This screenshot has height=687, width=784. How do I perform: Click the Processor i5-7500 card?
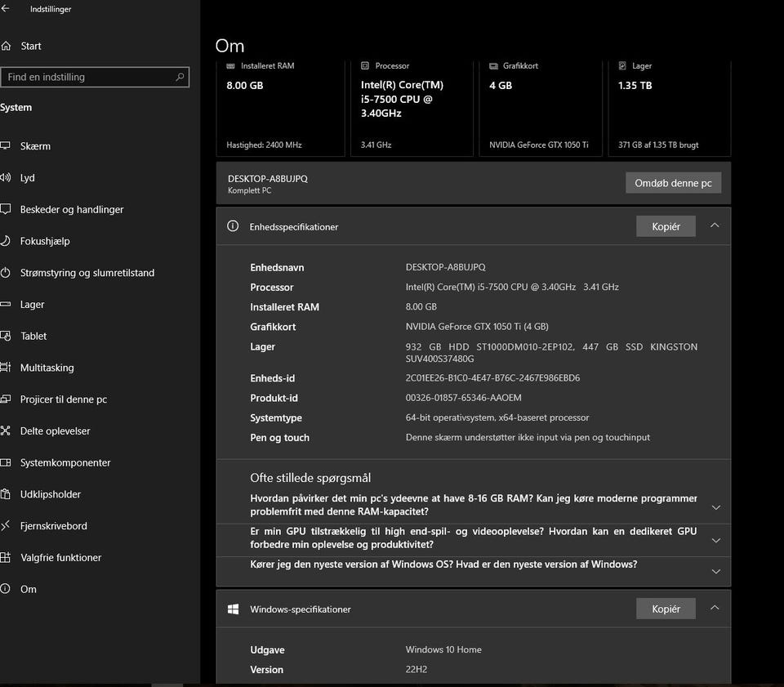(x=412, y=107)
